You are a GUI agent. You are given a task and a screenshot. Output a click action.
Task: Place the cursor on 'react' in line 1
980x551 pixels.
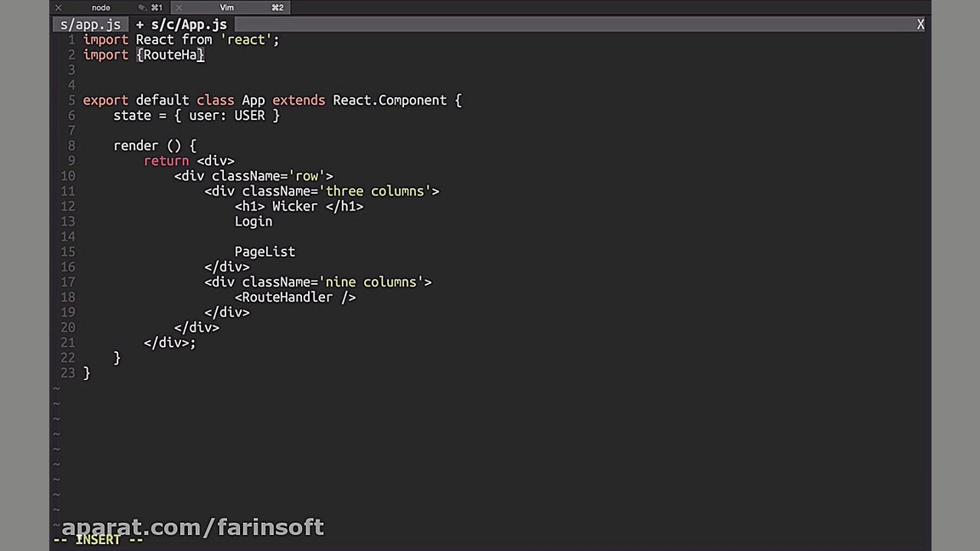(246, 40)
